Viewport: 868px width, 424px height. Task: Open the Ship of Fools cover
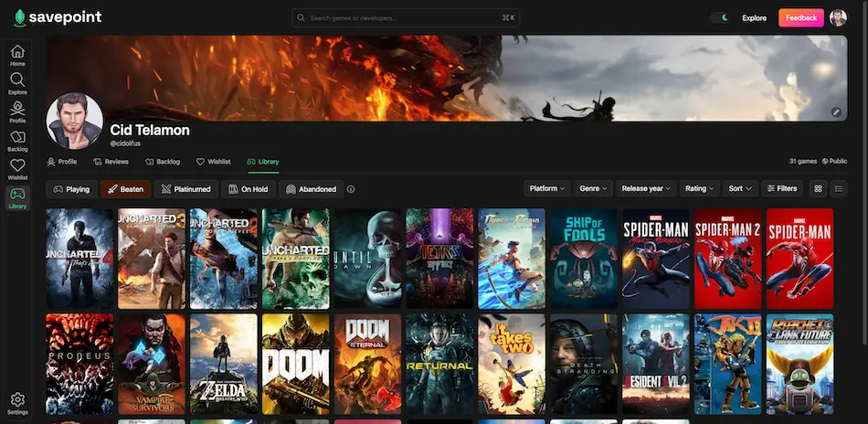pyautogui.click(x=584, y=259)
